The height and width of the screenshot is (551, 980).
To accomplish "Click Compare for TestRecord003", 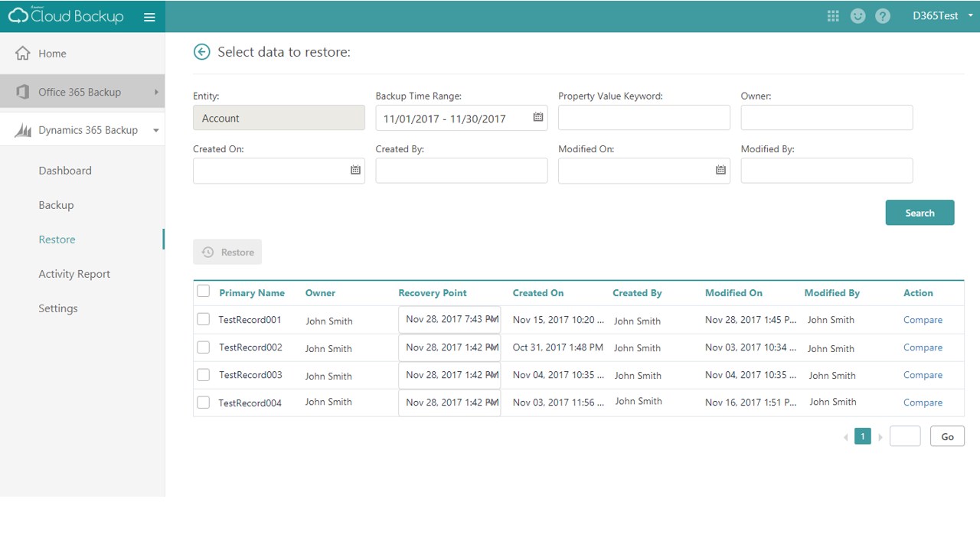I will click(x=923, y=375).
